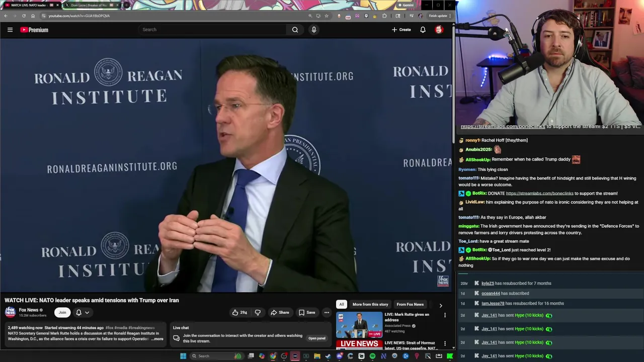The width and height of the screenshot is (644, 362).
Task: Open a new browser tab
Action: pyautogui.click(x=126, y=5)
